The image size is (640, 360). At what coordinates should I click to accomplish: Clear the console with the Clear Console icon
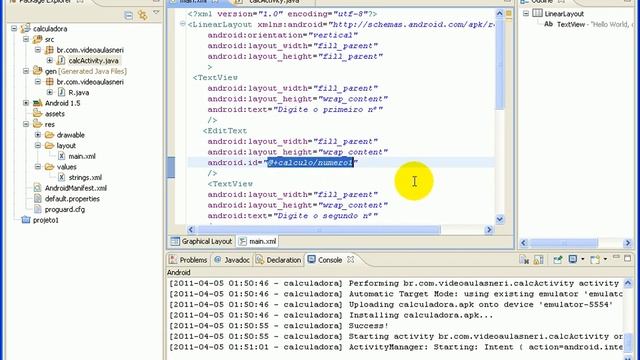click(524, 260)
